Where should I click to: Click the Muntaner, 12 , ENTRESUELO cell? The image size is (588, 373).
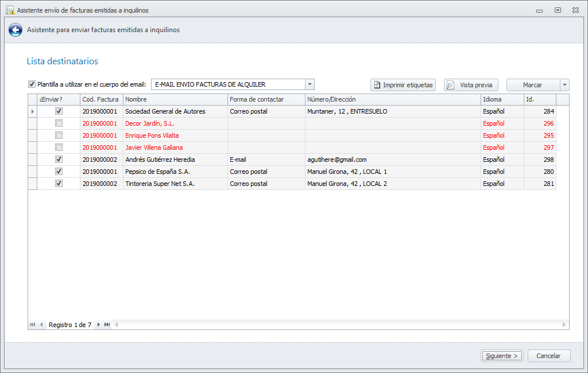click(x=393, y=111)
